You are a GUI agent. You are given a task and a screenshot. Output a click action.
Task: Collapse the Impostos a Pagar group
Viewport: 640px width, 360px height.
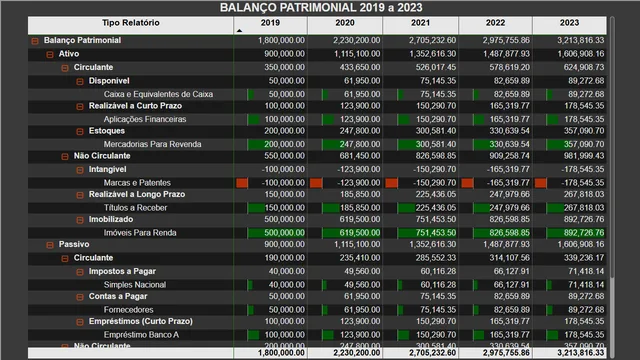click(x=80, y=272)
